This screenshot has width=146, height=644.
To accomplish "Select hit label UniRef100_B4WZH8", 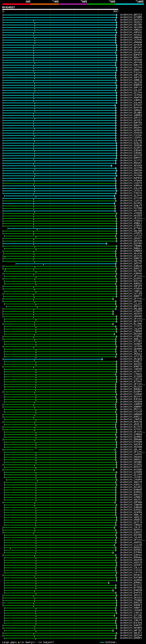I will coord(131,590).
